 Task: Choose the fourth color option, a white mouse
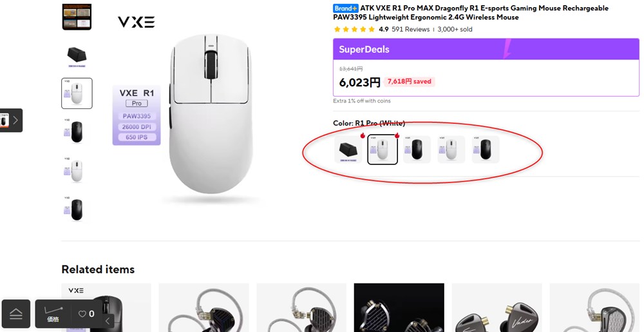tap(451, 150)
